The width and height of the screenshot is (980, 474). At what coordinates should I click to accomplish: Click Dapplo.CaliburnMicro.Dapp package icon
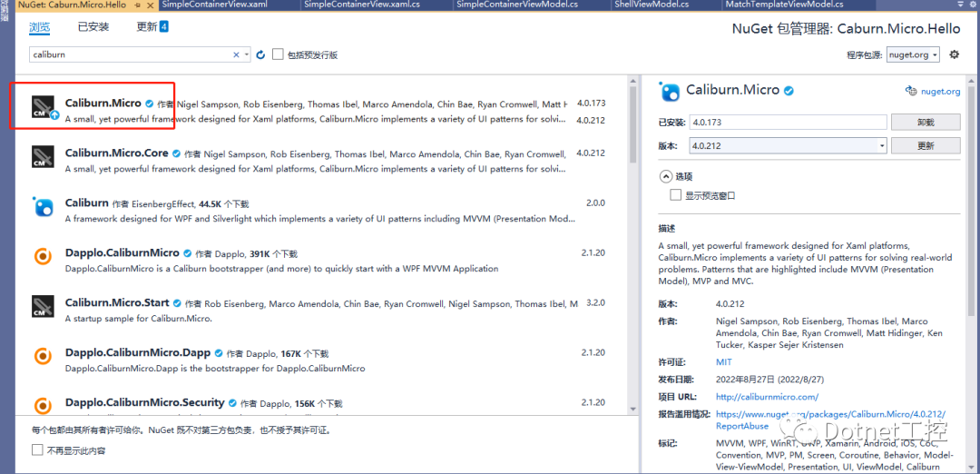click(x=43, y=356)
